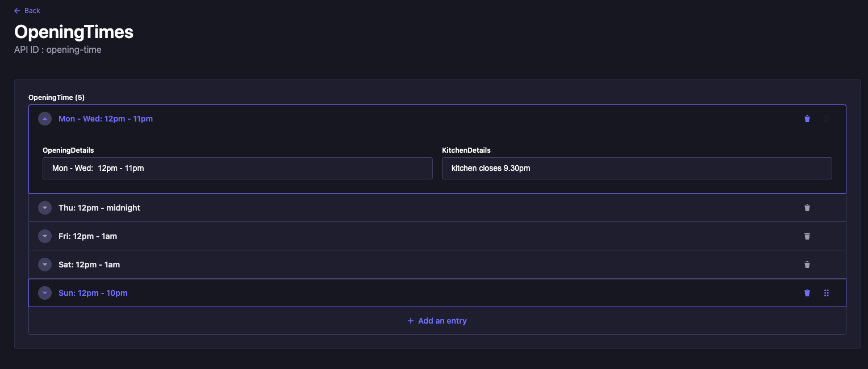Delete the Fri: 12pm - 1am entry

[x=807, y=236]
